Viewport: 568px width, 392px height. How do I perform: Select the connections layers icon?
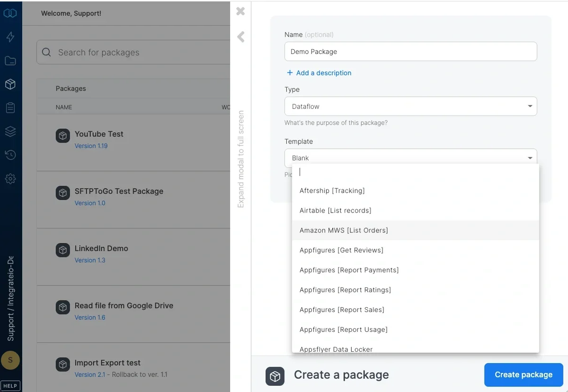pyautogui.click(x=10, y=131)
